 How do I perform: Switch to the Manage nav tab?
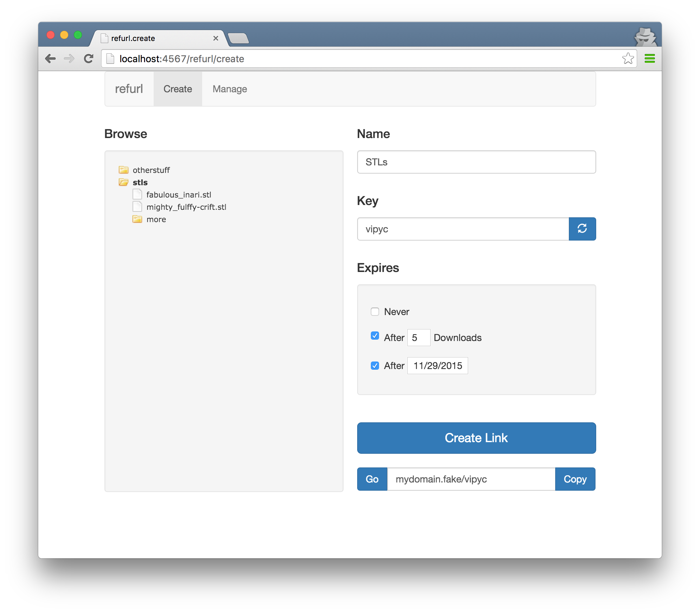point(230,89)
